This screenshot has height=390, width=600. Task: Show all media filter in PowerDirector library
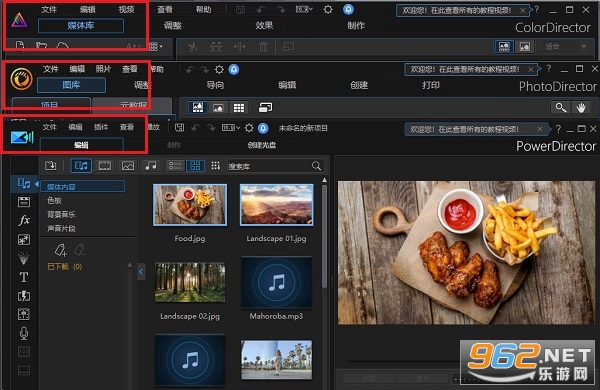click(x=81, y=166)
